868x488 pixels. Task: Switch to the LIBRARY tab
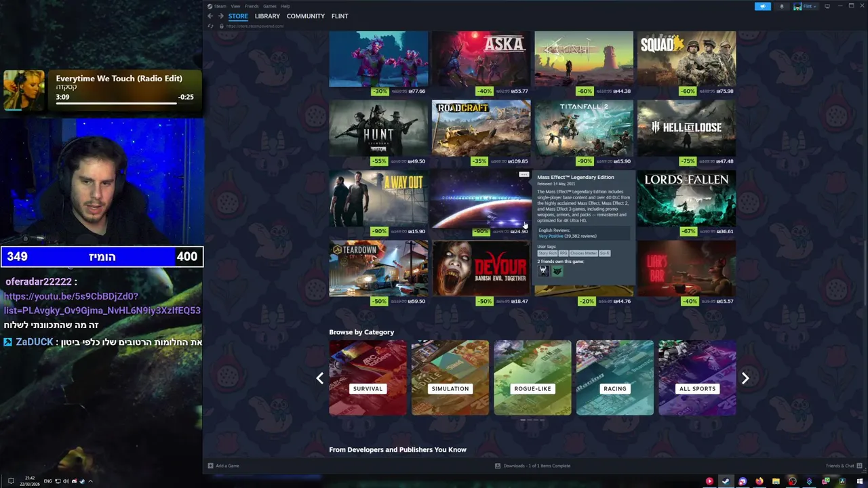point(267,16)
